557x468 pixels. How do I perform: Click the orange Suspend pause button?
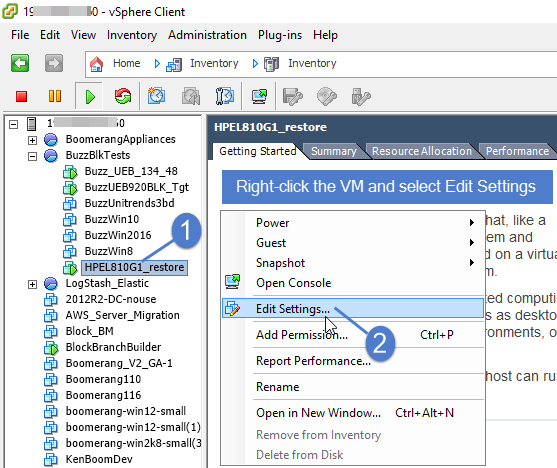(x=55, y=96)
